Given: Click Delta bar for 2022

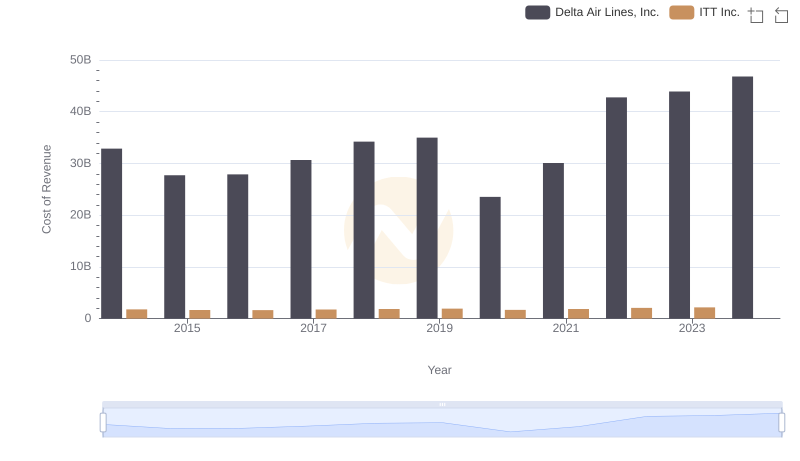Looking at the screenshot, I should 616,208.
